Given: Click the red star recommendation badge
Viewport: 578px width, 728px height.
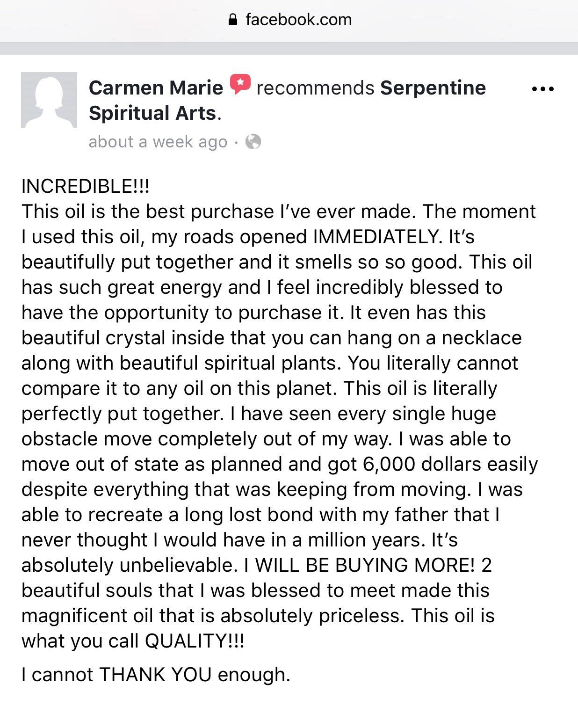Looking at the screenshot, I should [x=240, y=85].
